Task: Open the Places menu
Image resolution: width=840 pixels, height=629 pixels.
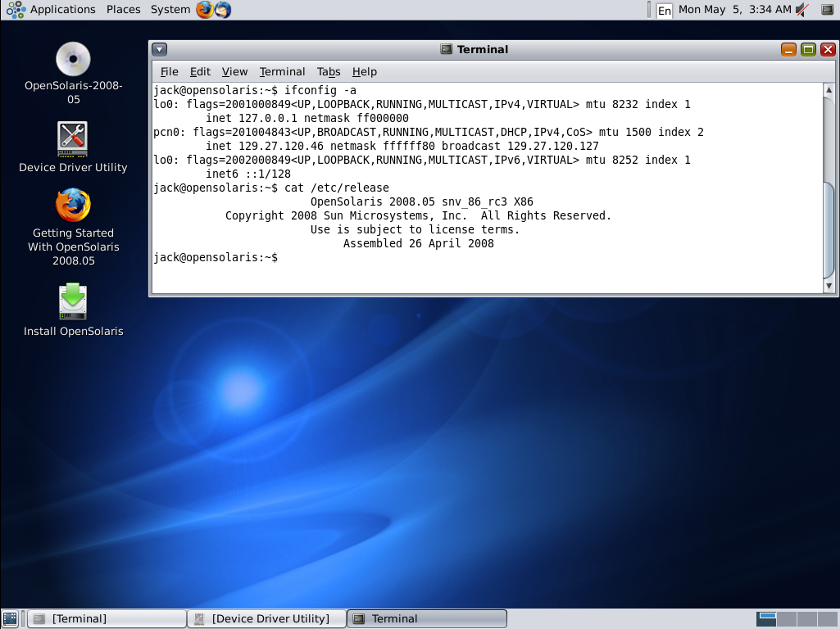Action: coord(123,10)
